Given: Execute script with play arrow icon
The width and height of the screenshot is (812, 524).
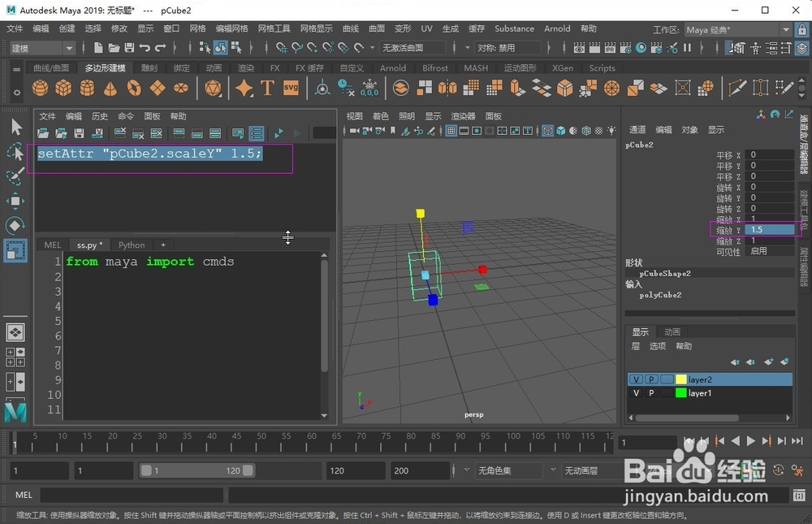Looking at the screenshot, I should (279, 134).
